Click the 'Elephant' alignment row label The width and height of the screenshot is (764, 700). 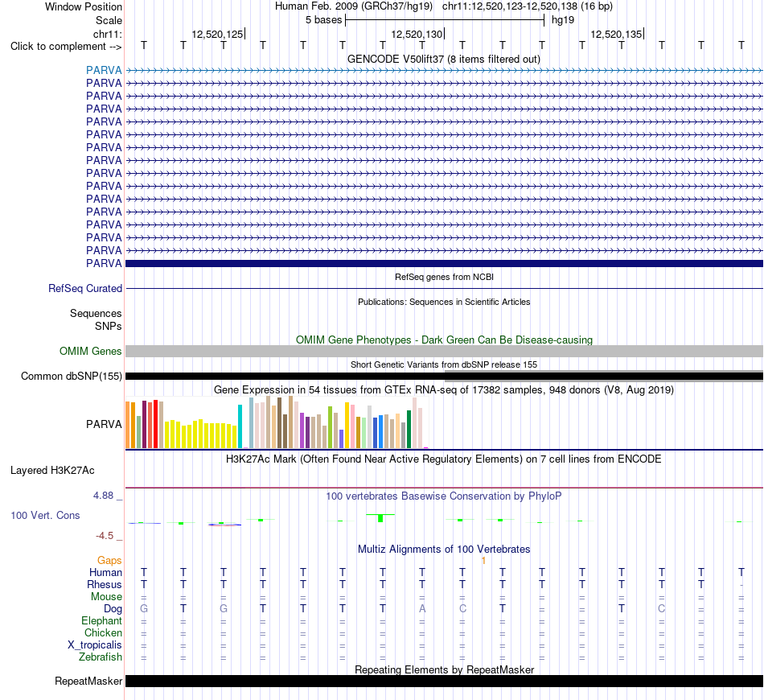pos(101,620)
